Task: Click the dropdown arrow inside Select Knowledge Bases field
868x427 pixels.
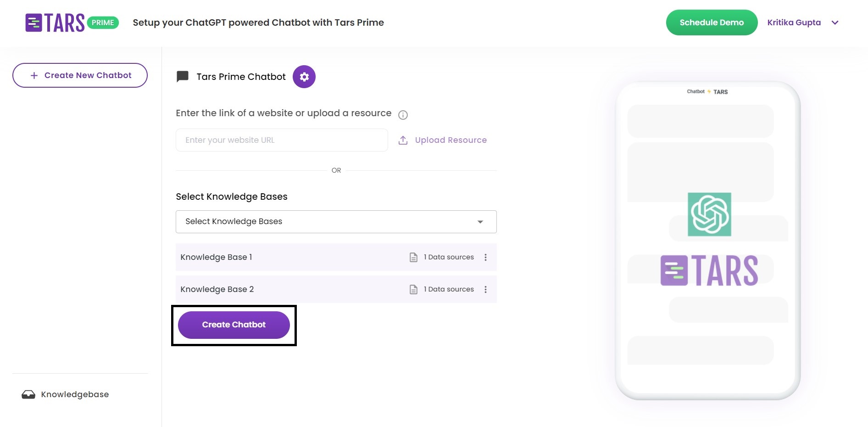Action: [480, 221]
